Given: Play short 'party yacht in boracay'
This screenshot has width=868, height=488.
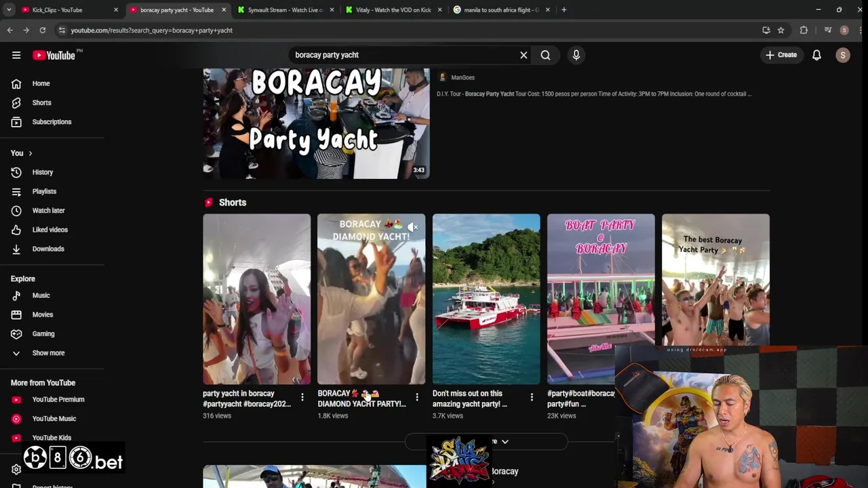Looking at the screenshot, I should [x=256, y=299].
